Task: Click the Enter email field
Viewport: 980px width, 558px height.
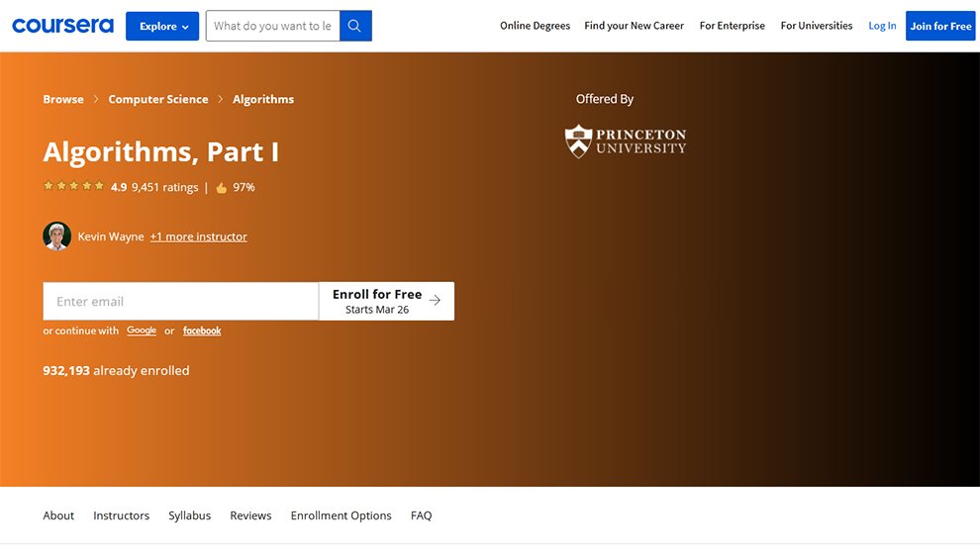Action: point(180,301)
